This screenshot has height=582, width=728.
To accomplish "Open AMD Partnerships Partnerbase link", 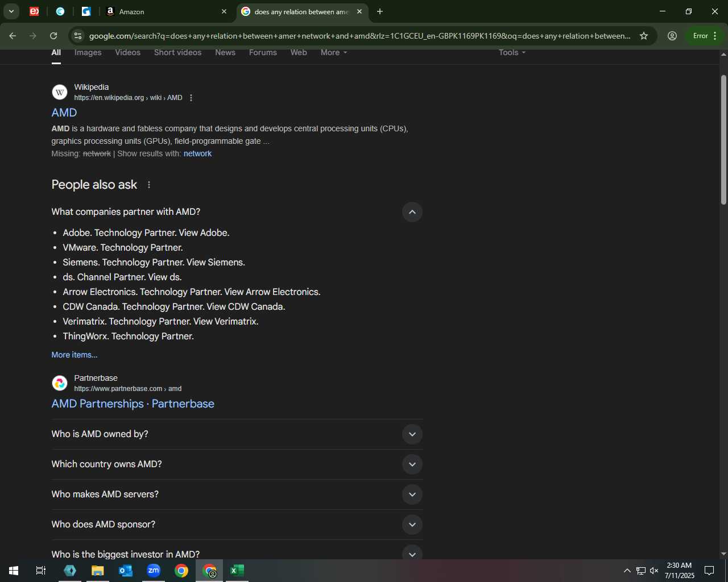I will 133,404.
